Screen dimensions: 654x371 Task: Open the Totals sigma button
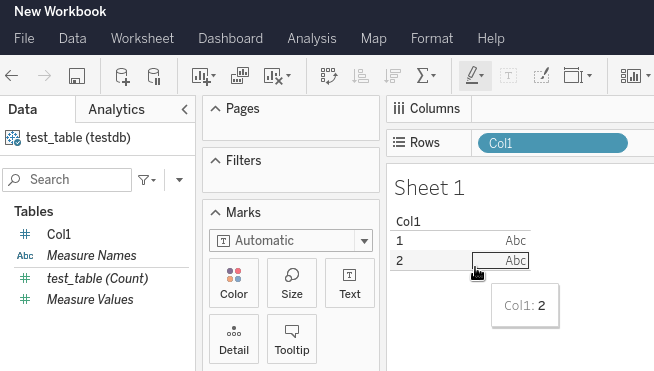(x=423, y=76)
